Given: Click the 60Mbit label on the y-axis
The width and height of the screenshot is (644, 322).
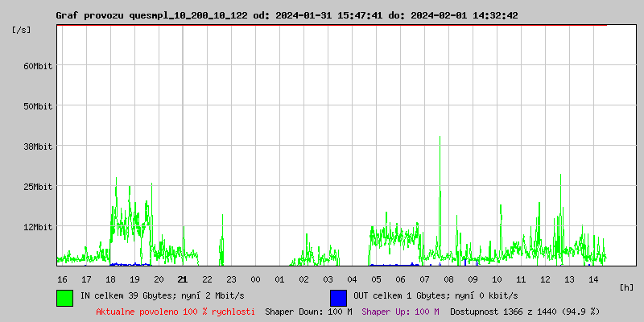Looking at the screenshot, I should pos(38,65).
